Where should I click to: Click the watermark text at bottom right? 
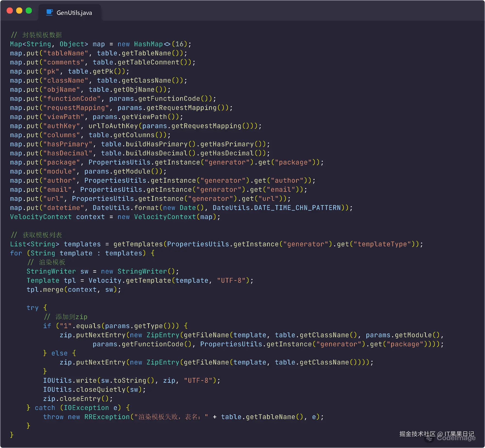[x=436, y=434]
